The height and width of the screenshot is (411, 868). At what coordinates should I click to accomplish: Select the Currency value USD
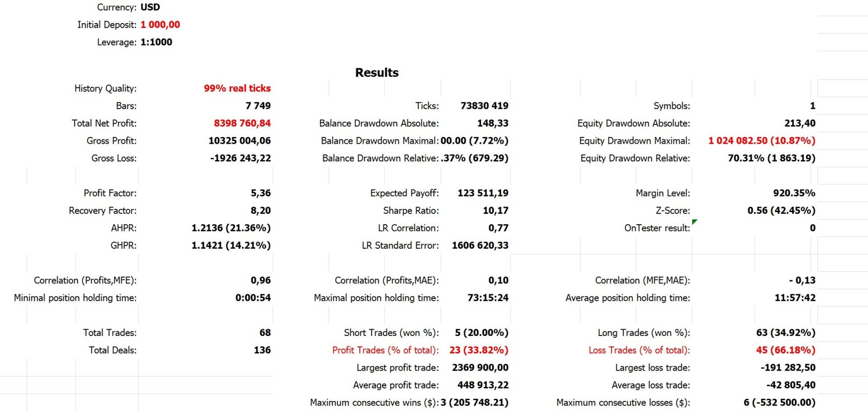150,7
